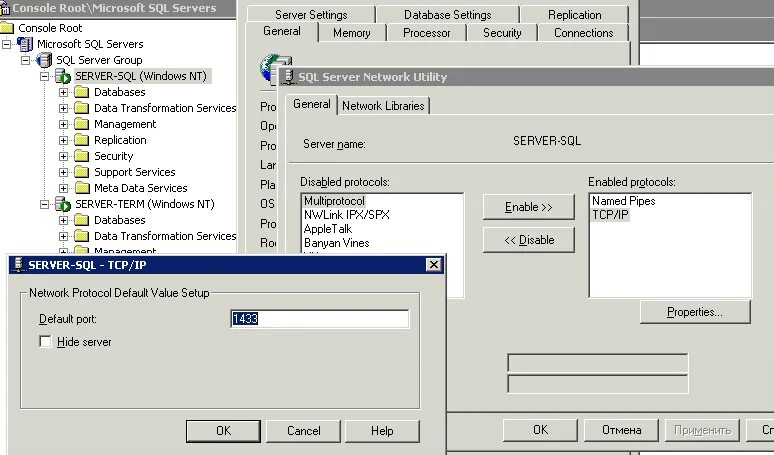Image resolution: width=774 pixels, height=455 pixels.
Task: Collapse the SQL Server Group node
Action: [25, 60]
